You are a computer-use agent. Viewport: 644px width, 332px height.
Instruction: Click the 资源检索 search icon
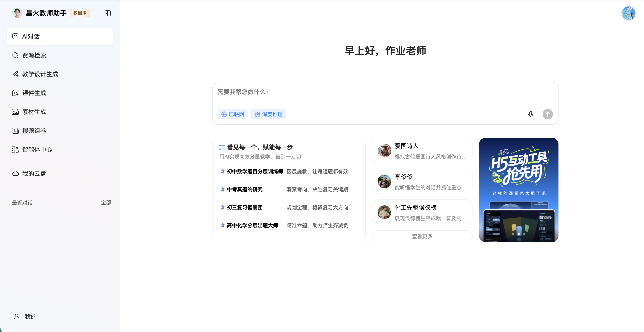pyautogui.click(x=15, y=55)
